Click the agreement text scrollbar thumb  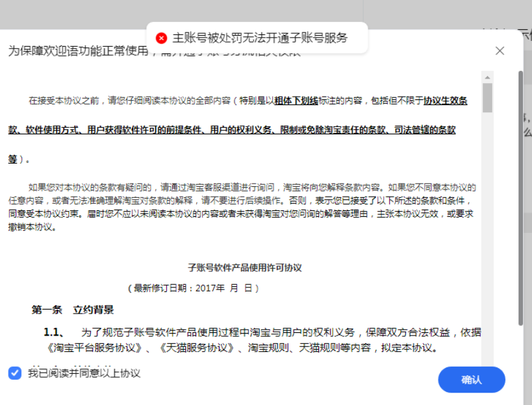coord(488,97)
